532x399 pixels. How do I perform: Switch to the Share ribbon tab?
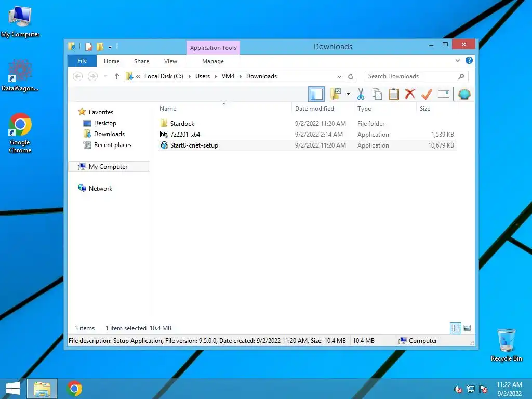coord(141,61)
